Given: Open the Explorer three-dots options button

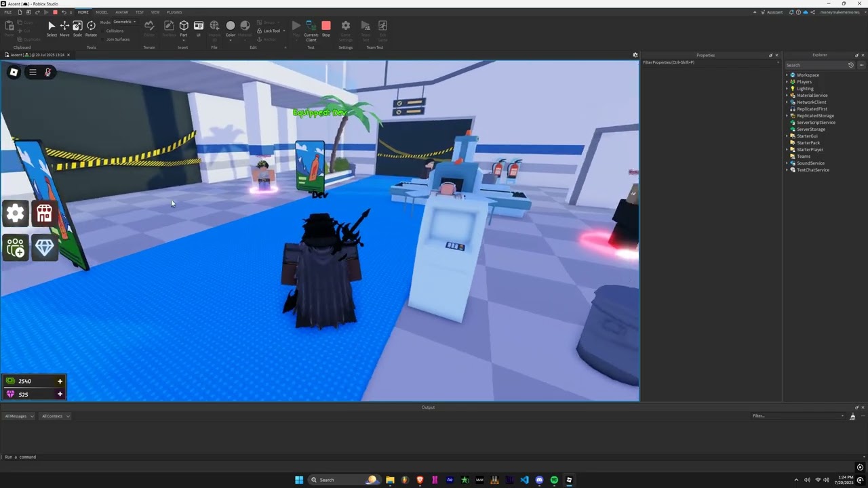Looking at the screenshot, I should [861, 65].
